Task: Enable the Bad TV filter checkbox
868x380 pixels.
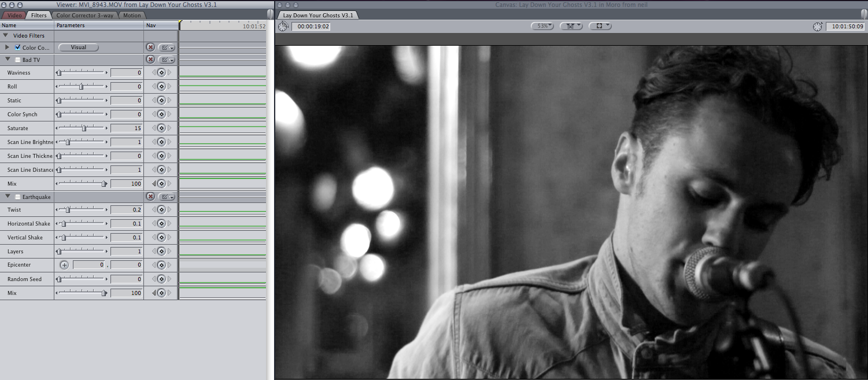Action: point(18,60)
